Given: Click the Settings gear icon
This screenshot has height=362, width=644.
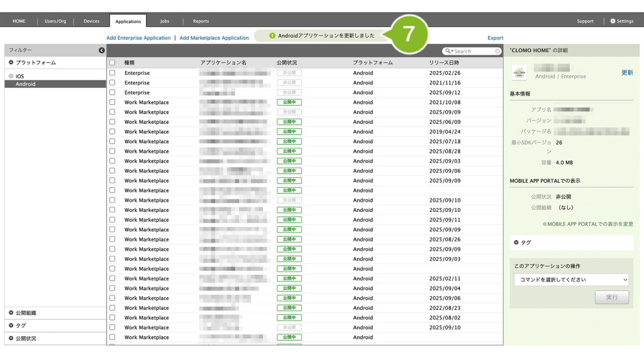Looking at the screenshot, I should pyautogui.click(x=613, y=21).
